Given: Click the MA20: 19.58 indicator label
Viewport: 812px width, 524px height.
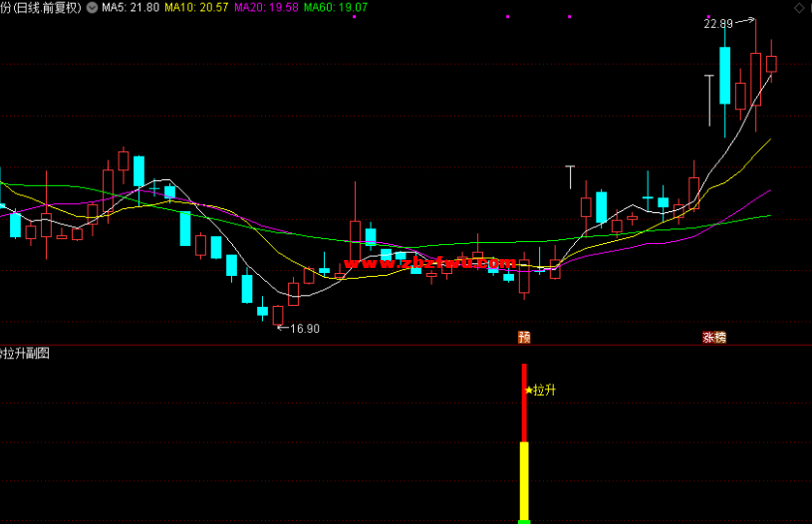Looking at the screenshot, I should (x=266, y=8).
